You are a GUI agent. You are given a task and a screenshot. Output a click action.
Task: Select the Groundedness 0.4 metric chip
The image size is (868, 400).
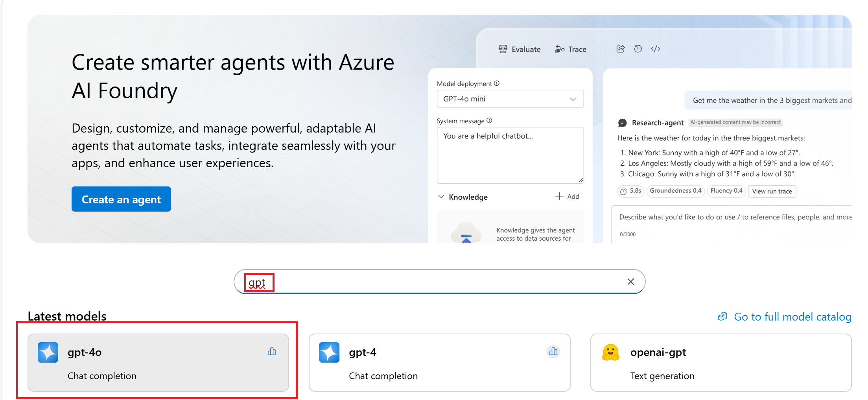[x=675, y=191]
